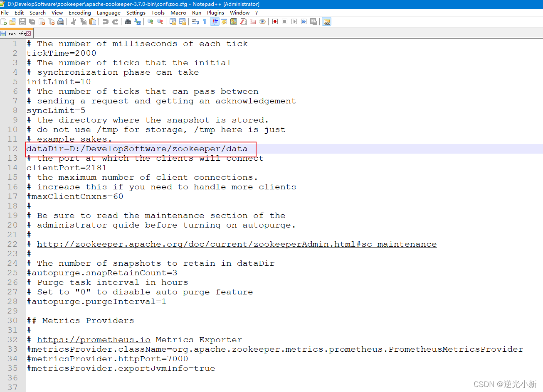Screen dimensions: 543x392
Task: Toggle Show All Characters pilcrow icon
Action: 205,22
